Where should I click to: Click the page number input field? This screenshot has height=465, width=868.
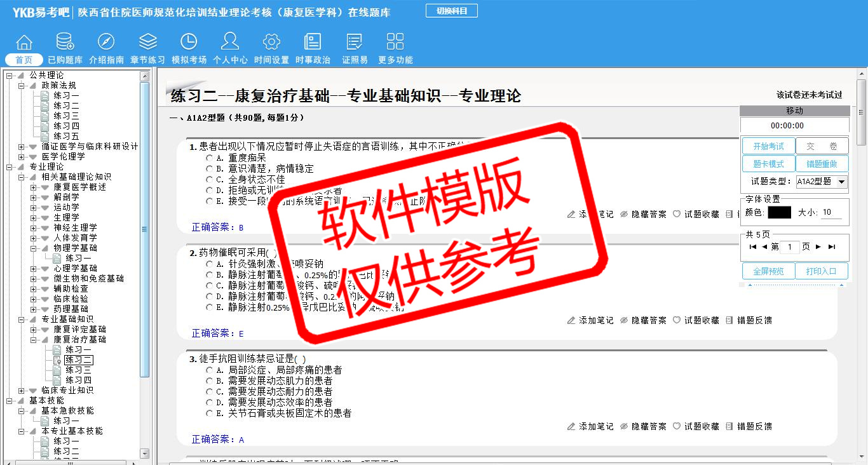point(790,246)
